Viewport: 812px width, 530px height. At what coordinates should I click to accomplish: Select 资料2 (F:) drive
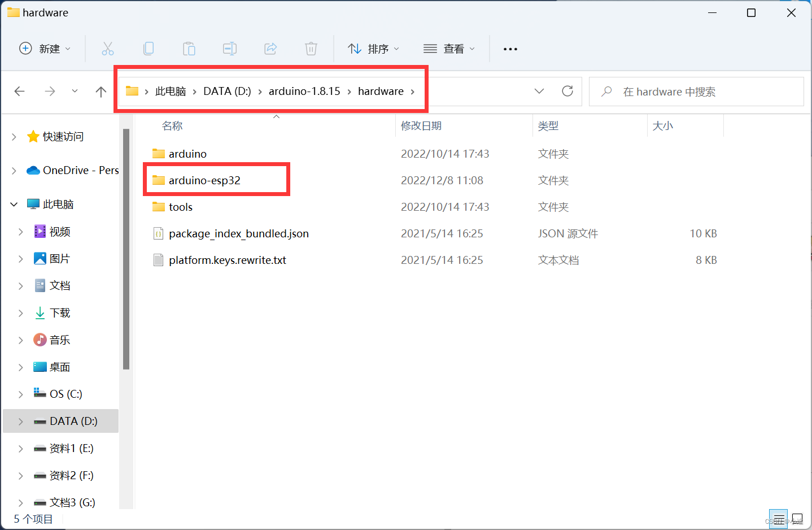[71, 475]
